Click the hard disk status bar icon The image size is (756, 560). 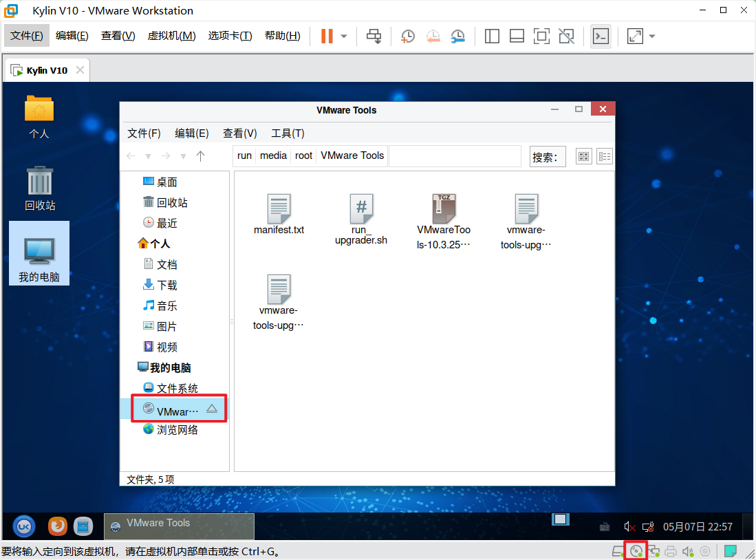(618, 551)
